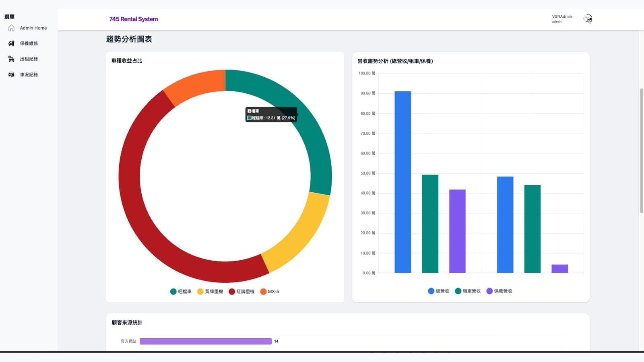Toggle 黃牌重機 in the donut legend
Image resolution: width=644 pixels, height=362 pixels.
[x=210, y=292]
